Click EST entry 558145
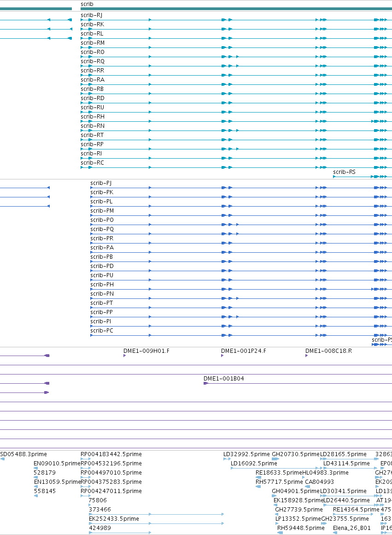 45,491
